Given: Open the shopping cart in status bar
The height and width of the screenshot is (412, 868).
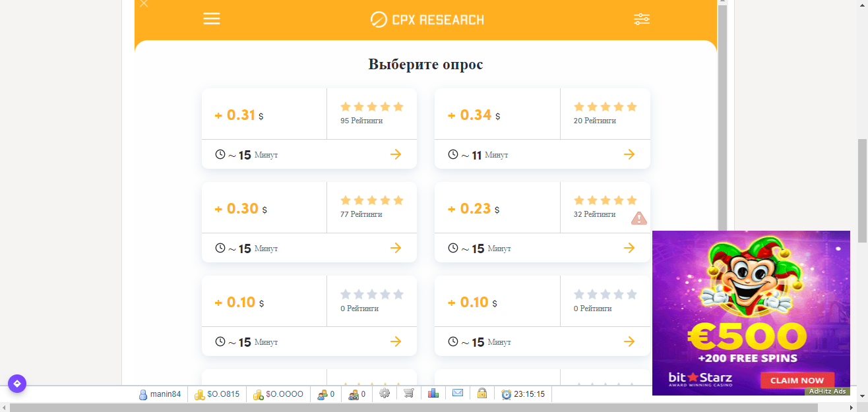Looking at the screenshot, I should (409, 394).
